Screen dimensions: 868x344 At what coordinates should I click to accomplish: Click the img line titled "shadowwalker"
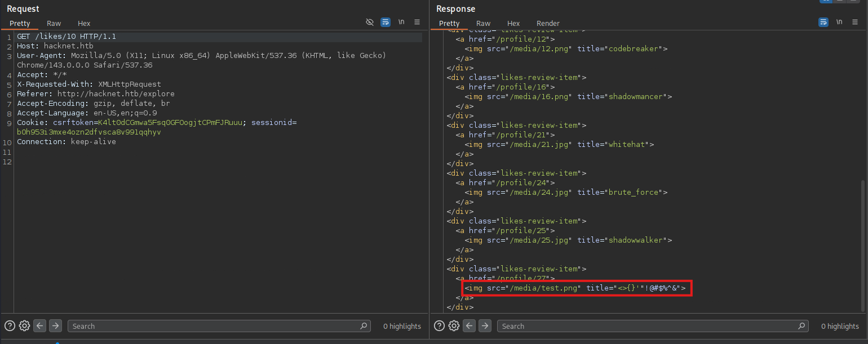[x=568, y=240]
